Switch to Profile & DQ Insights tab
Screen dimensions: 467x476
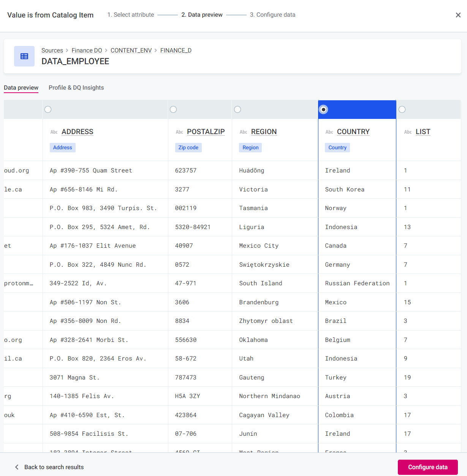76,88
